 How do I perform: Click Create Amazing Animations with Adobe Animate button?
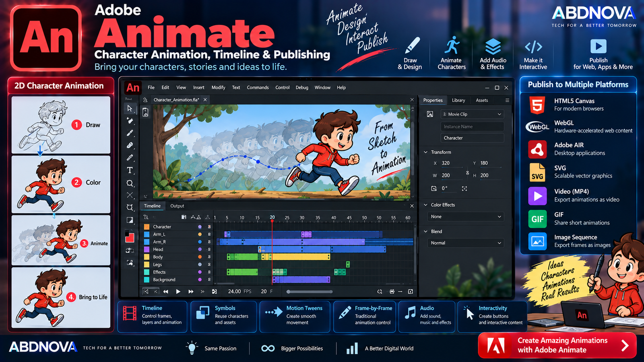click(557, 345)
